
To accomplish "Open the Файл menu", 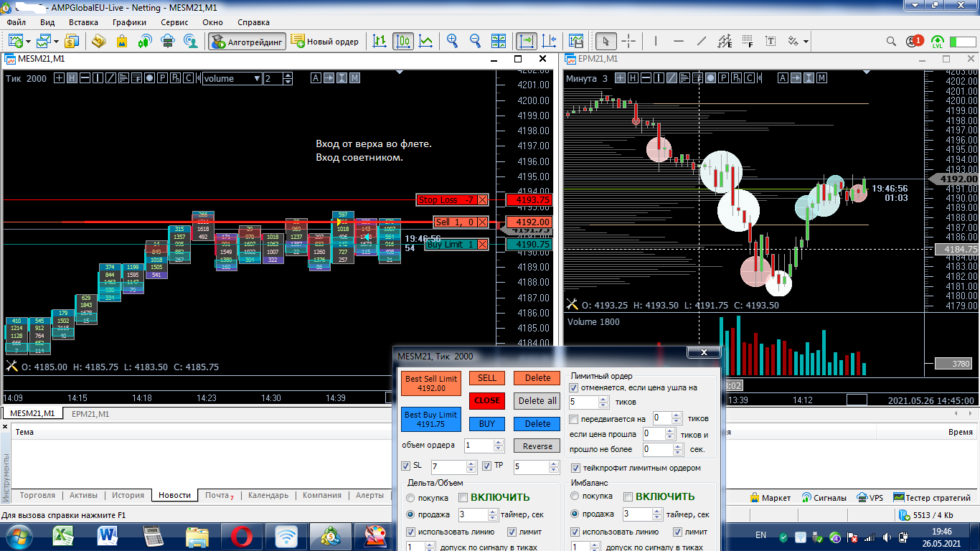I will pos(17,22).
